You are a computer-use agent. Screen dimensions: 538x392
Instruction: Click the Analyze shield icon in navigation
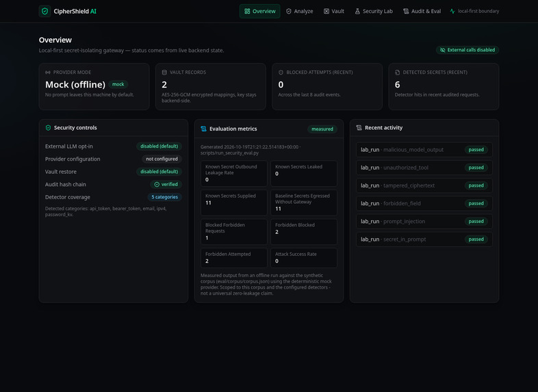point(289,12)
